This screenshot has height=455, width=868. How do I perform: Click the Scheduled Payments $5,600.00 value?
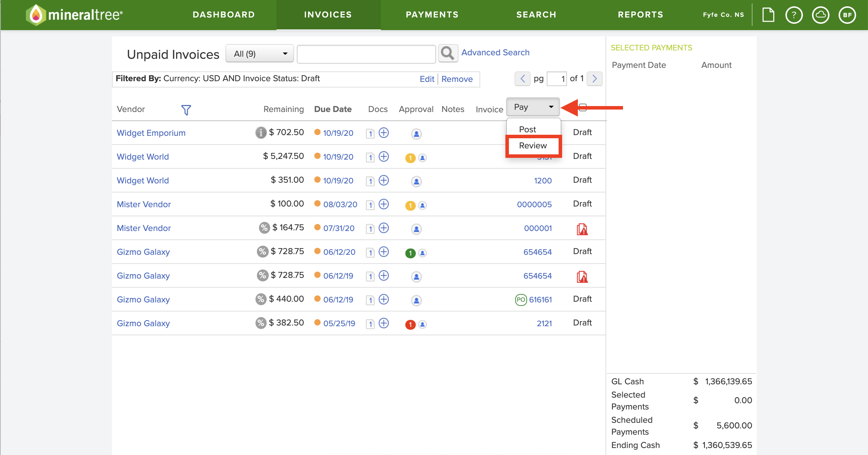coord(722,426)
